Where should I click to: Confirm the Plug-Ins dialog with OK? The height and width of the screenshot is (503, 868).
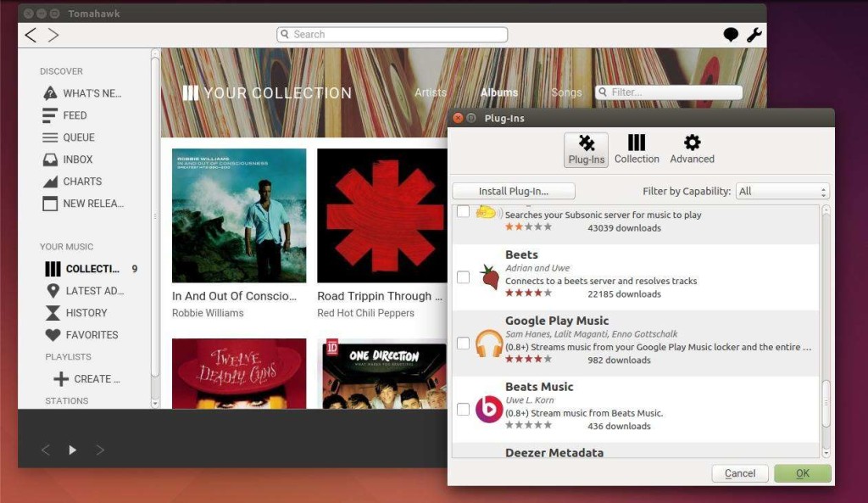click(x=803, y=473)
